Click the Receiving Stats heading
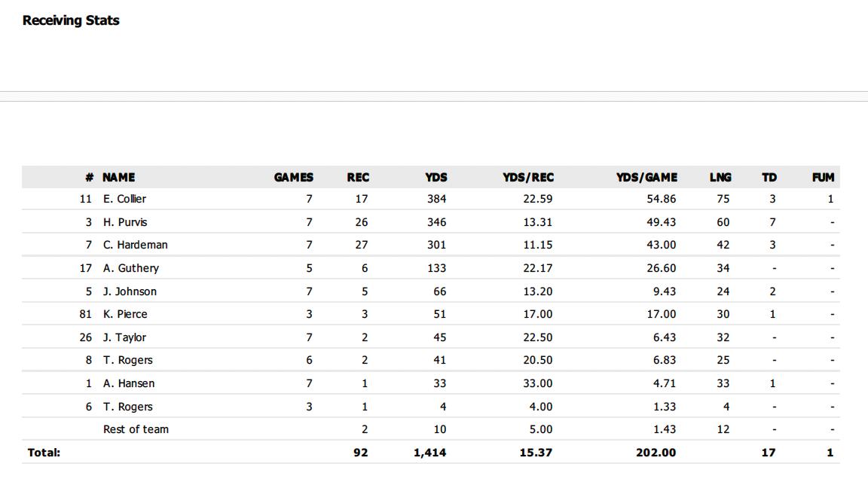Viewport: 868px width, 491px height. (71, 20)
